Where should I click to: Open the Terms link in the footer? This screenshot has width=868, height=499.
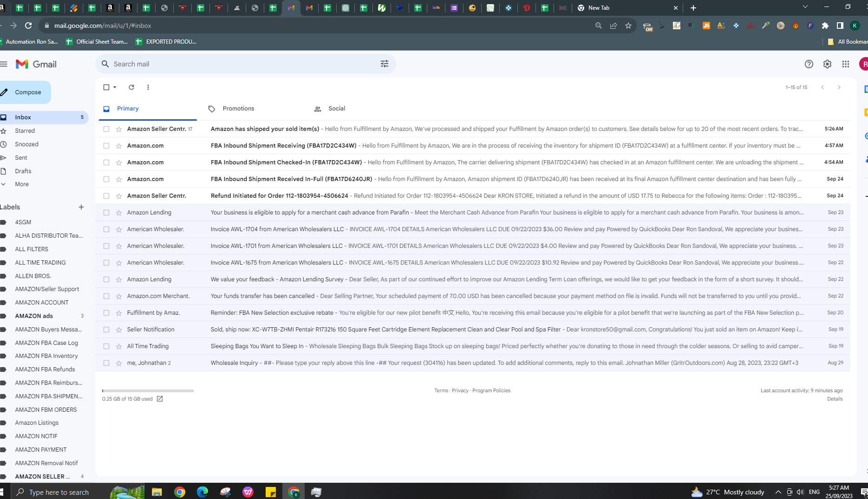pos(441,390)
